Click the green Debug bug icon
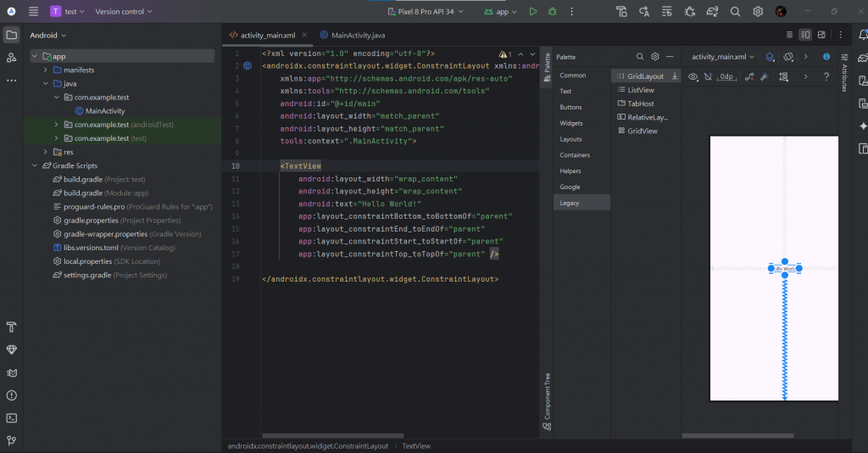 coord(553,12)
